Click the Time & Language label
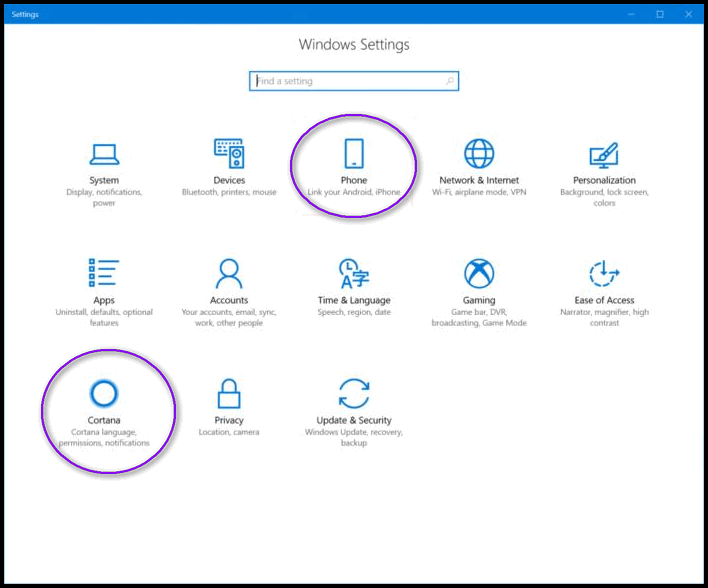 tap(354, 300)
